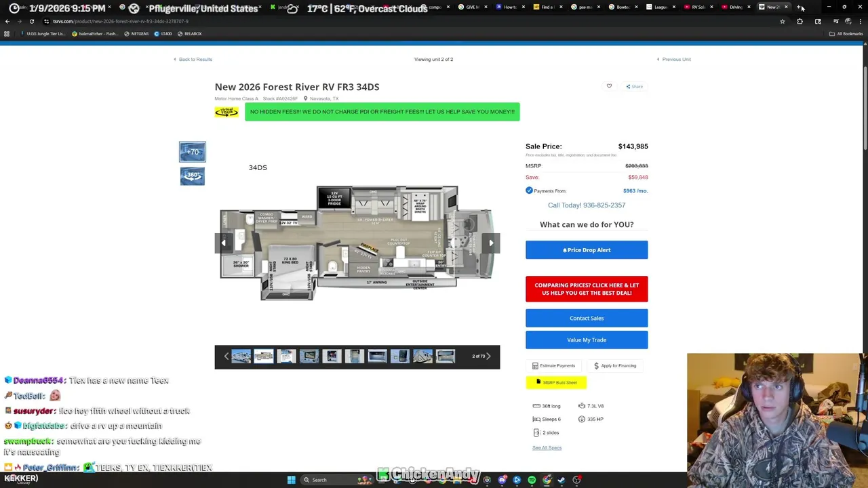Open the 360 degree view thumbnail
Image resolution: width=868 pixels, height=488 pixels.
pyautogui.click(x=193, y=176)
